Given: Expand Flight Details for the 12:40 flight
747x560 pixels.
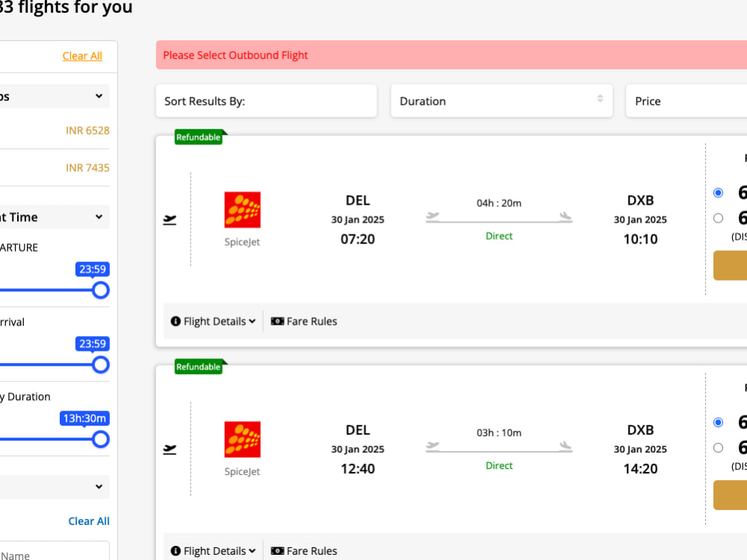Looking at the screenshot, I should [x=214, y=551].
